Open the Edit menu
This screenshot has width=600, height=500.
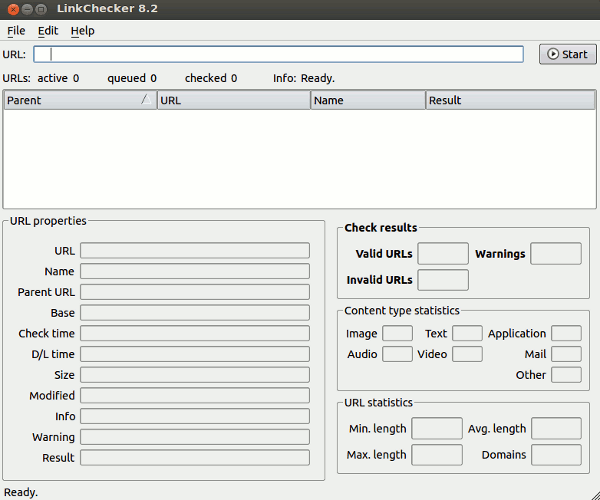coord(48,31)
